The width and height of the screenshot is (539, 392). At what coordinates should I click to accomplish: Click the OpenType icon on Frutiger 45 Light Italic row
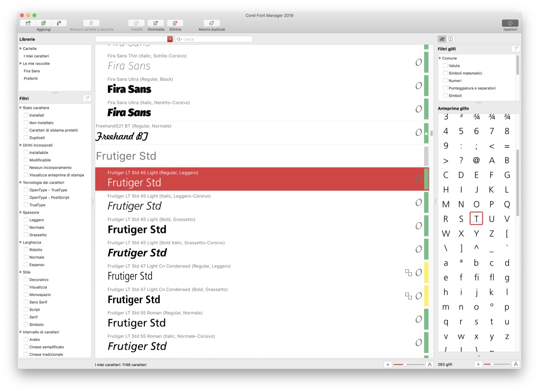click(419, 203)
